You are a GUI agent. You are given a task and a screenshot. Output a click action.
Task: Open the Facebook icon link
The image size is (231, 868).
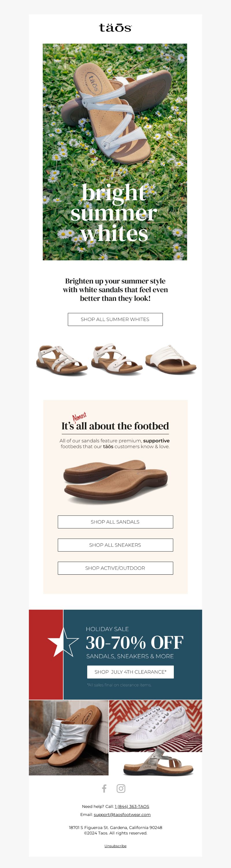coord(105,788)
